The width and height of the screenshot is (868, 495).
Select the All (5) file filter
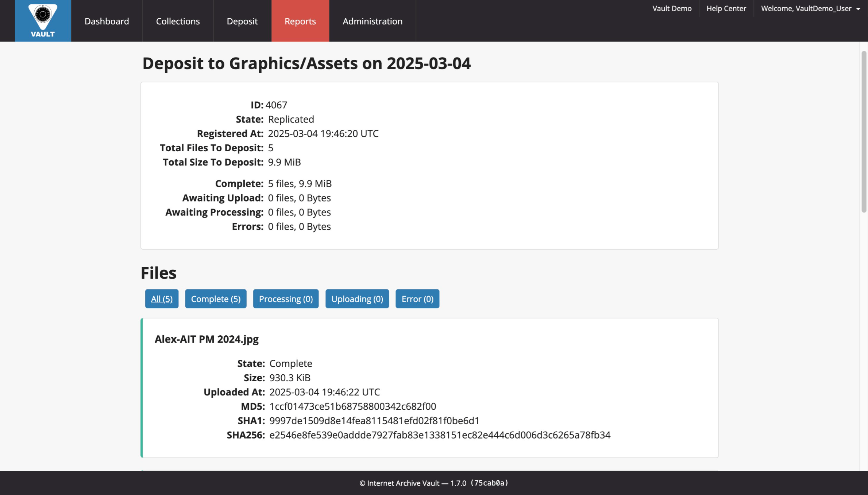coord(161,299)
